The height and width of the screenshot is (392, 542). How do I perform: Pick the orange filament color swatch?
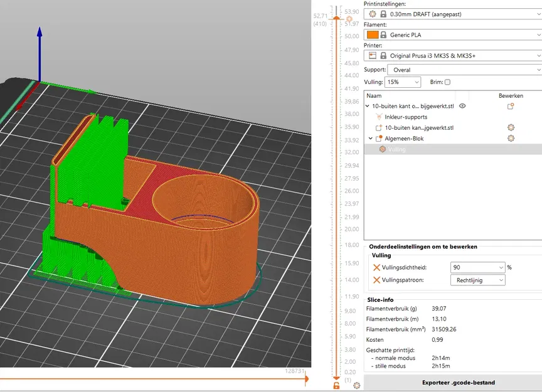coord(373,35)
